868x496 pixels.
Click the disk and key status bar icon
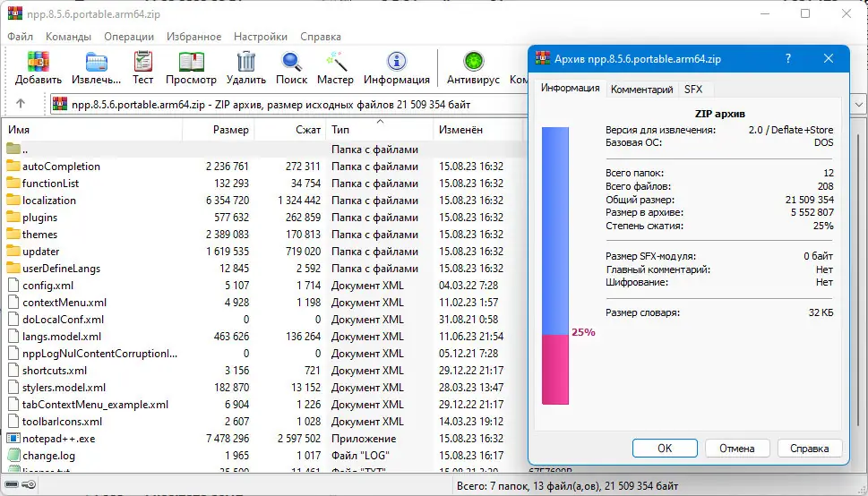click(20, 485)
